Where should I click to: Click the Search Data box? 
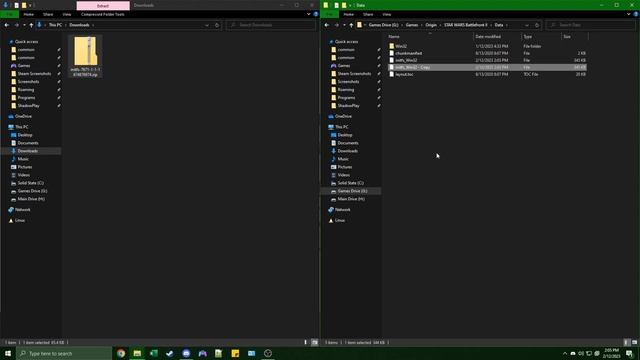(590, 25)
